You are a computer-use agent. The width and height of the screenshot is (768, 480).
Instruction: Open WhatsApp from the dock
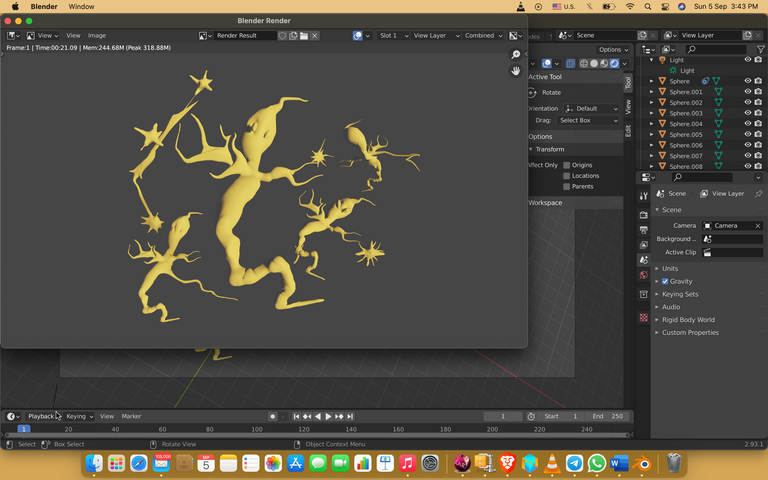pos(597,463)
